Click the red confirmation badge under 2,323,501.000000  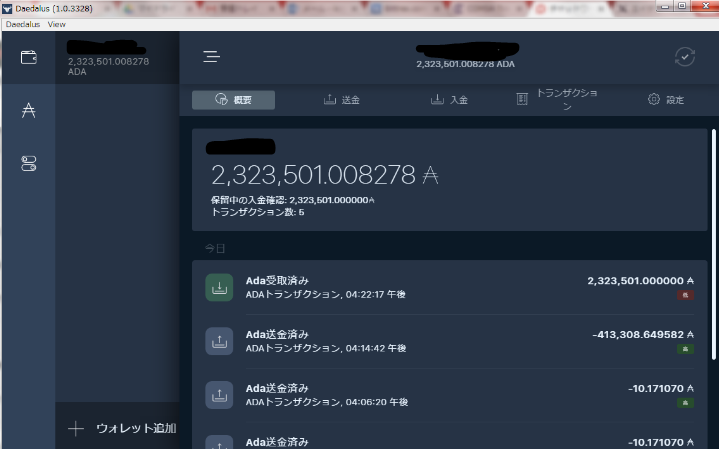pyautogui.click(x=686, y=295)
